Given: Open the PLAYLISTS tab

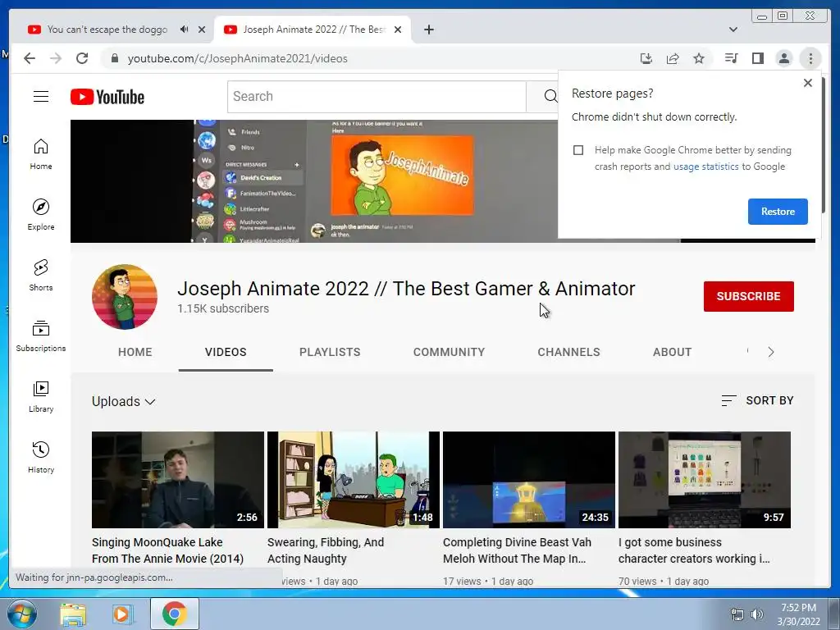Looking at the screenshot, I should (x=330, y=352).
